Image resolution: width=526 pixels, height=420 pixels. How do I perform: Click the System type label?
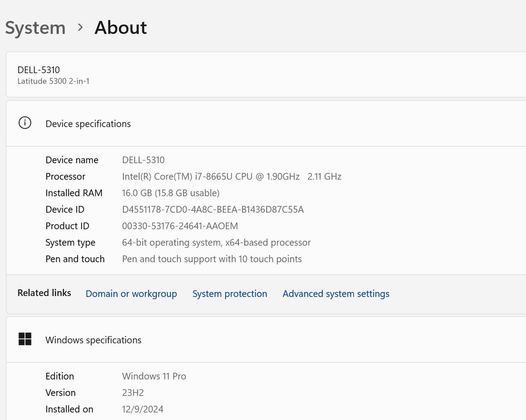tap(70, 243)
